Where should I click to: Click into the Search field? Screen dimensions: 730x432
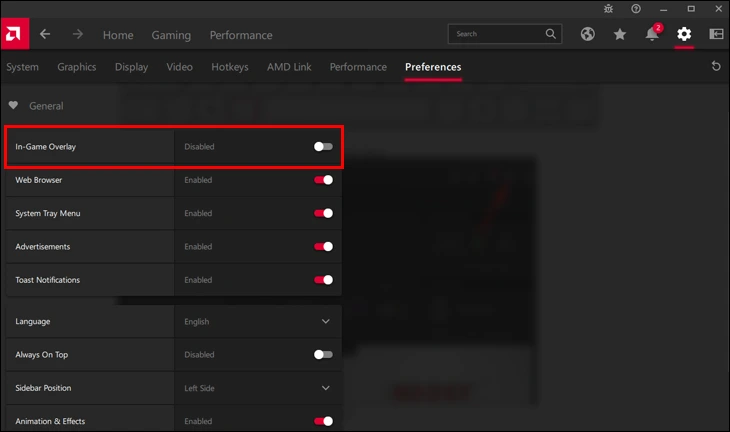pyautogui.click(x=497, y=34)
